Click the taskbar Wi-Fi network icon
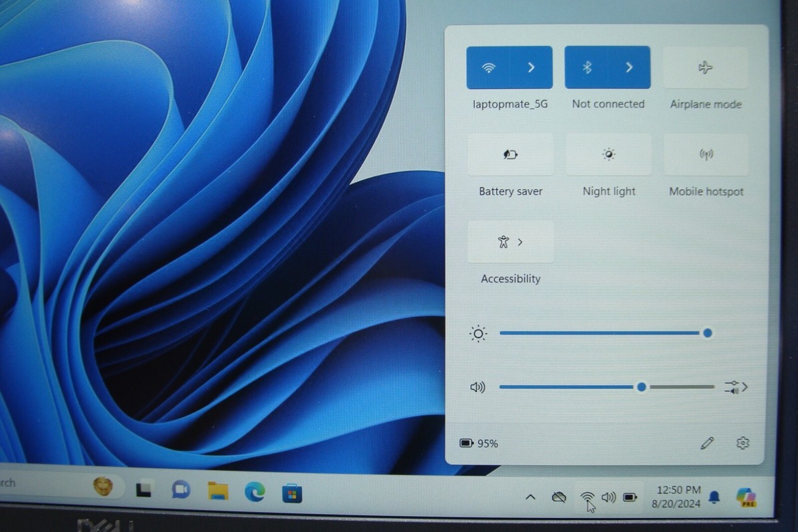Image resolution: width=798 pixels, height=532 pixels. [x=587, y=497]
